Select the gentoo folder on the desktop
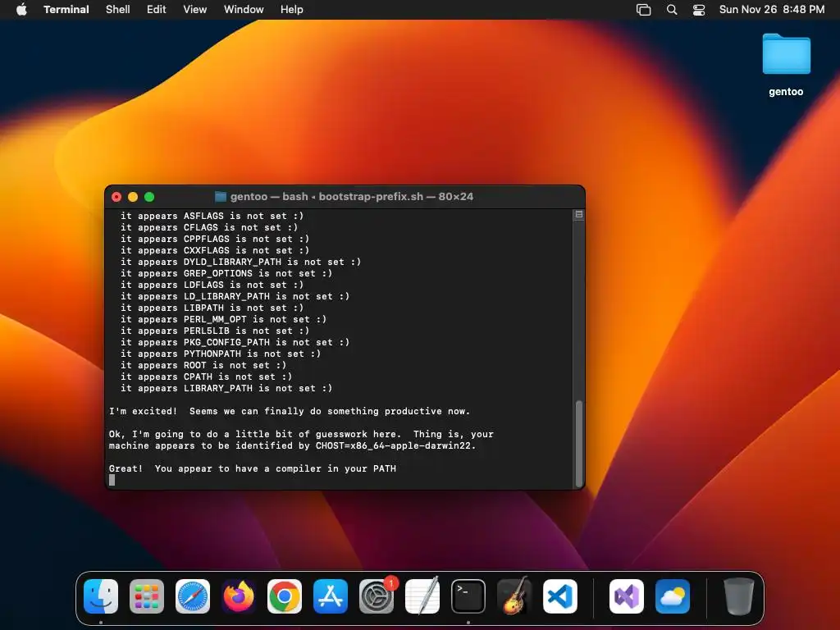The image size is (840, 630). point(786,65)
